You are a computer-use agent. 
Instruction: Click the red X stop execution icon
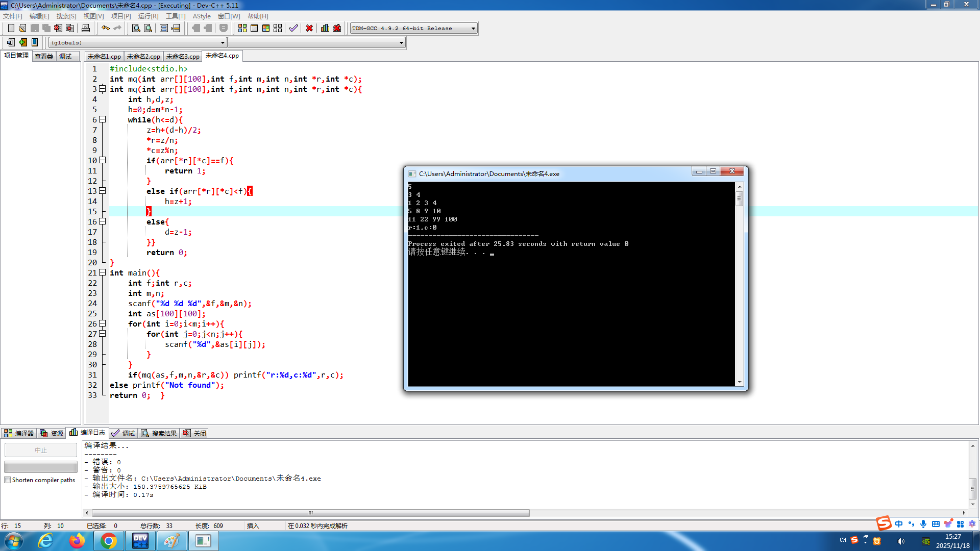click(309, 28)
